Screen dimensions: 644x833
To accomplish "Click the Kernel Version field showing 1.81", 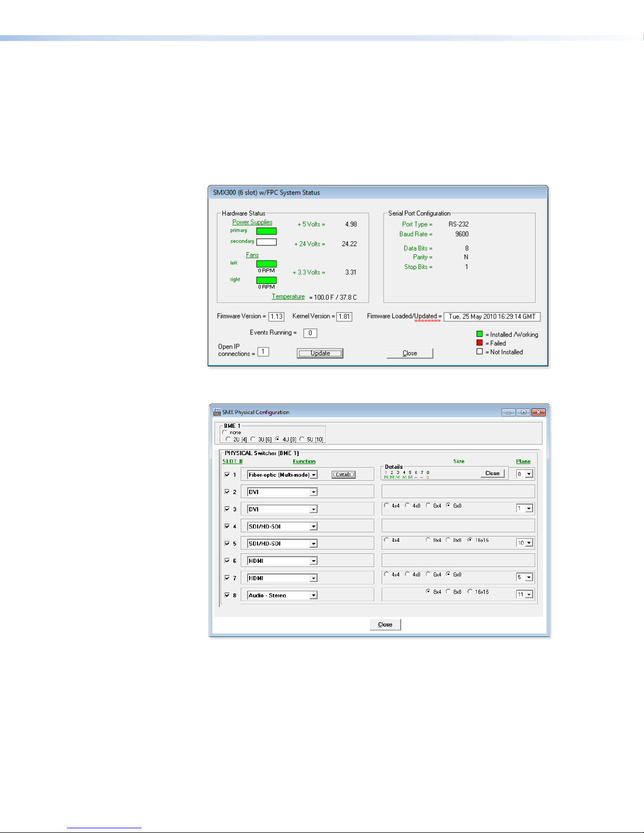I will tap(344, 316).
